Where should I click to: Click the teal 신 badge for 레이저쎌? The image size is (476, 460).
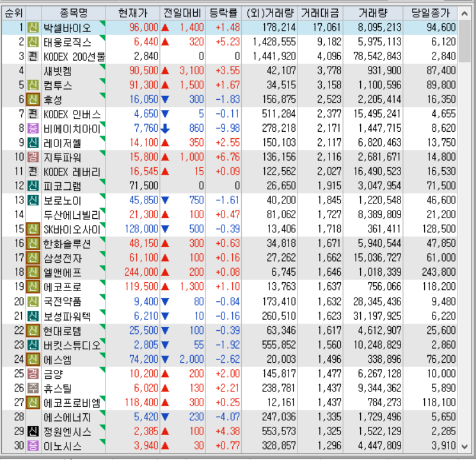click(x=33, y=143)
